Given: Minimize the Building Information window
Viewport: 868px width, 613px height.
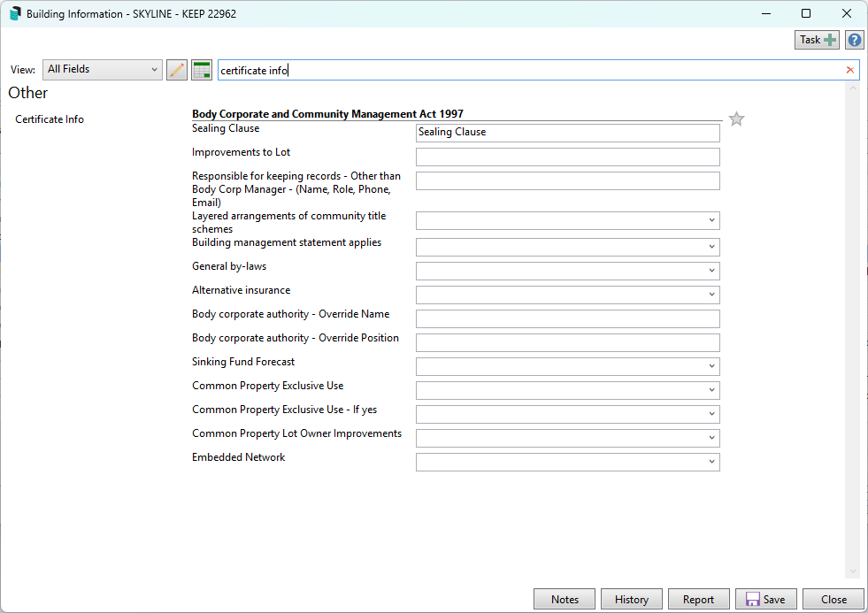Looking at the screenshot, I should pyautogui.click(x=766, y=13).
